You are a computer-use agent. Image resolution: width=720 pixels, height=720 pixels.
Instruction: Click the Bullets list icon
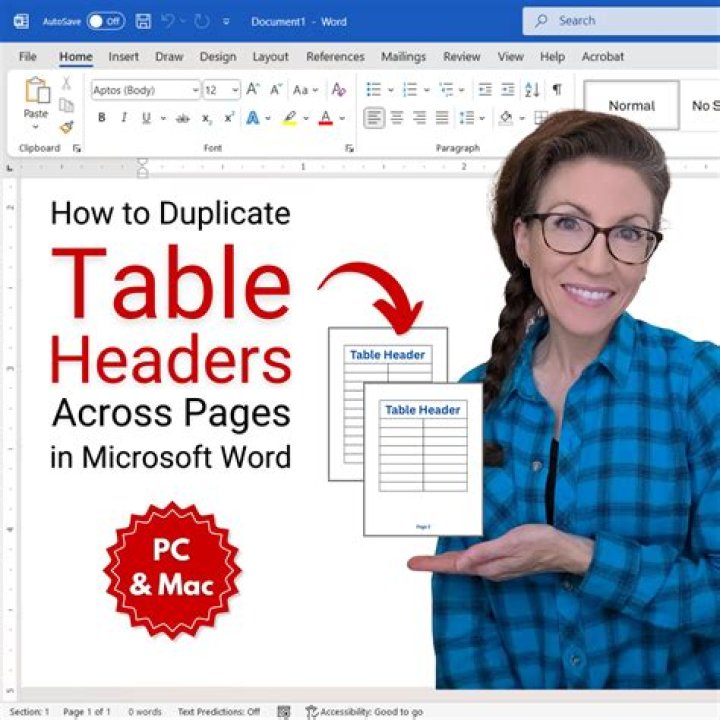tap(373, 90)
